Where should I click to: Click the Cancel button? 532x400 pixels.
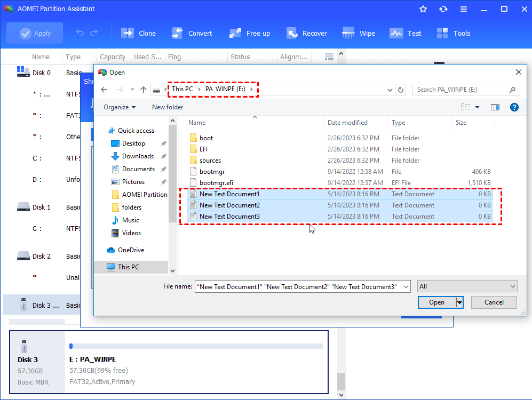(x=494, y=302)
